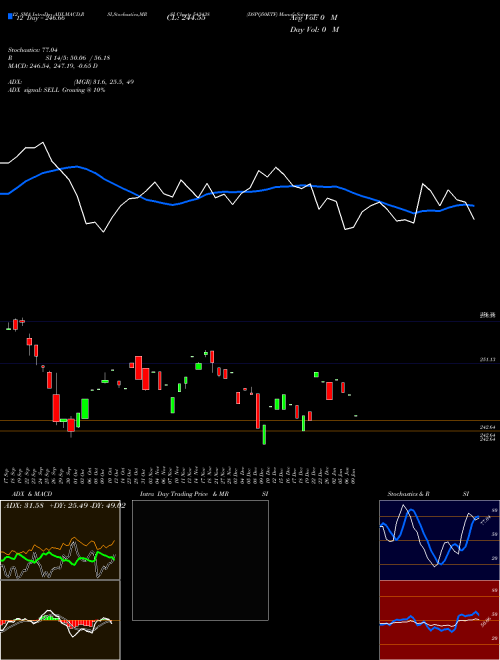500x660 pixels.
Task: Click the 'Day Vol: 0 M' label
Action: [314, 30]
